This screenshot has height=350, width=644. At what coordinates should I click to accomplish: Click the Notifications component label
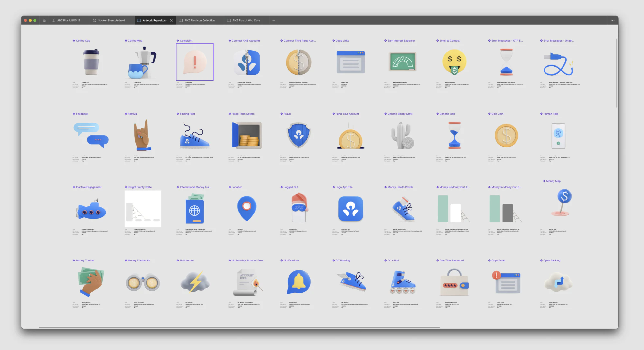coord(291,260)
